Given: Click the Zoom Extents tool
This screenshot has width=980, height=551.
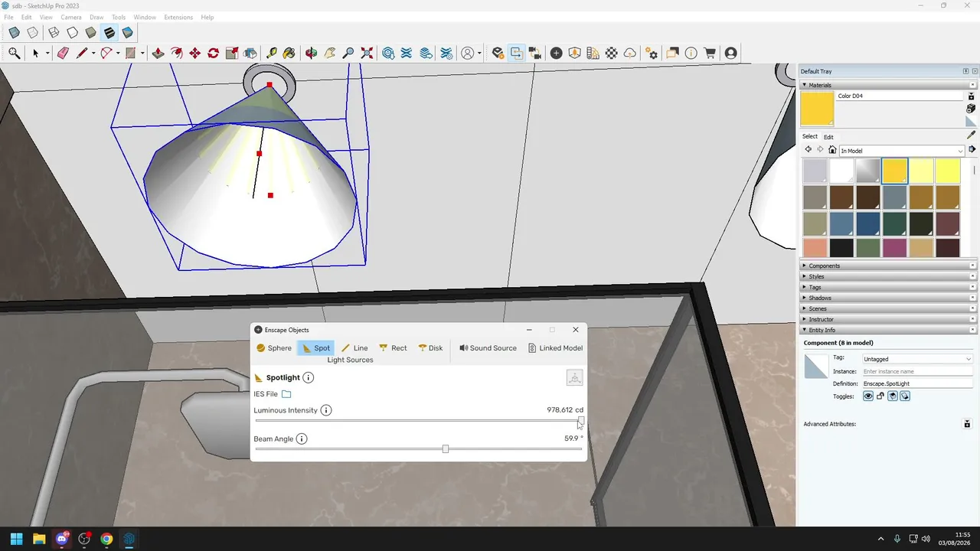Looking at the screenshot, I should 367,53.
